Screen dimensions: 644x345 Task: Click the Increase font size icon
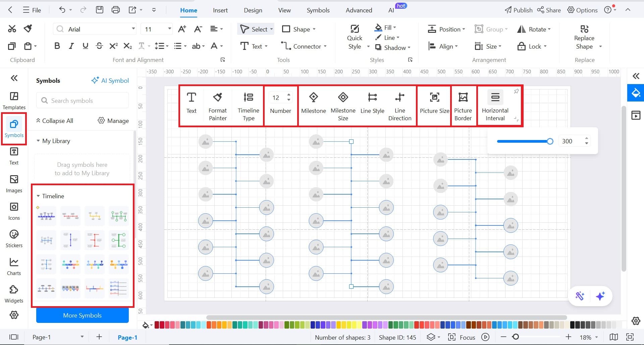pos(182,29)
